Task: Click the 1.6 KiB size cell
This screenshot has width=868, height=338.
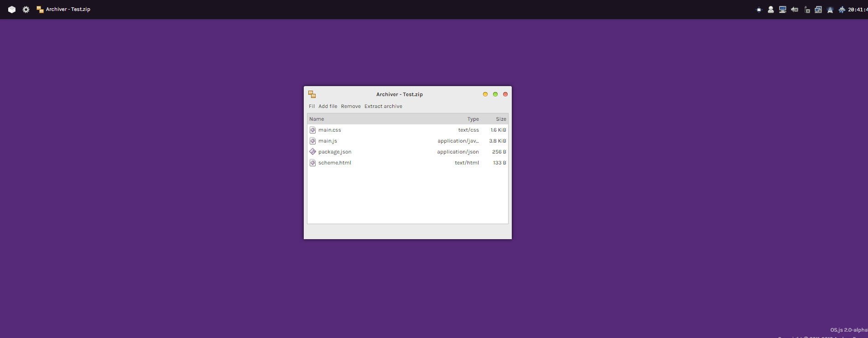Action: pos(498,130)
